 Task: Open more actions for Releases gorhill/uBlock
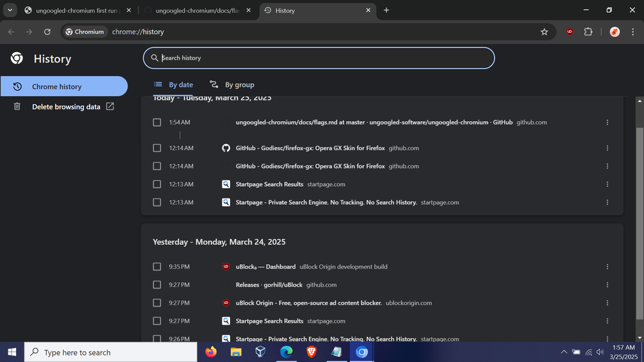607,285
